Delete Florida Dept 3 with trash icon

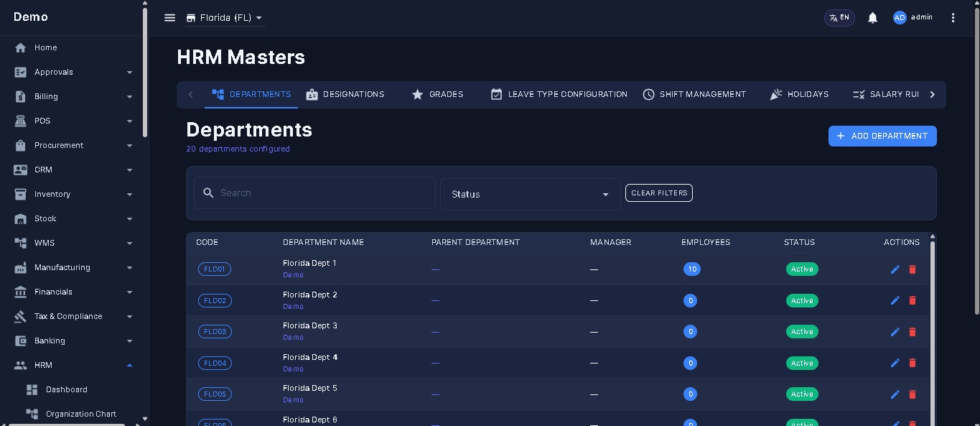click(913, 332)
